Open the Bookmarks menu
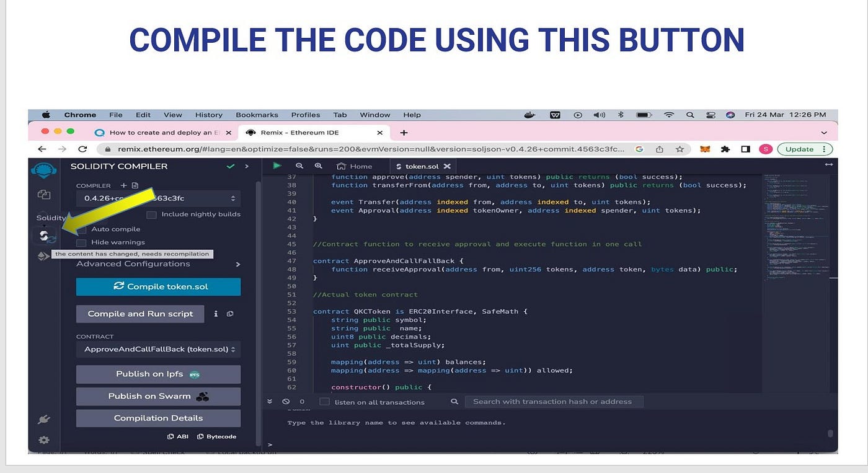868x473 pixels. pyautogui.click(x=256, y=115)
